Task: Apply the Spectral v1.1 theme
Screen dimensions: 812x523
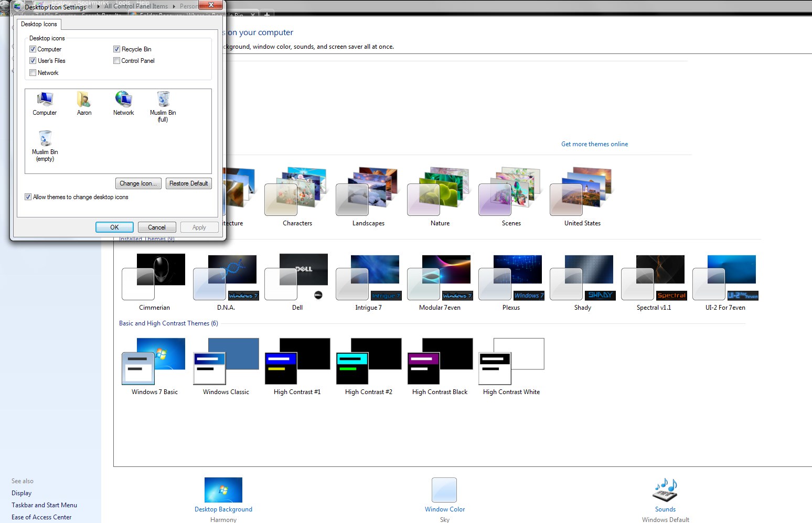Action: pos(654,282)
